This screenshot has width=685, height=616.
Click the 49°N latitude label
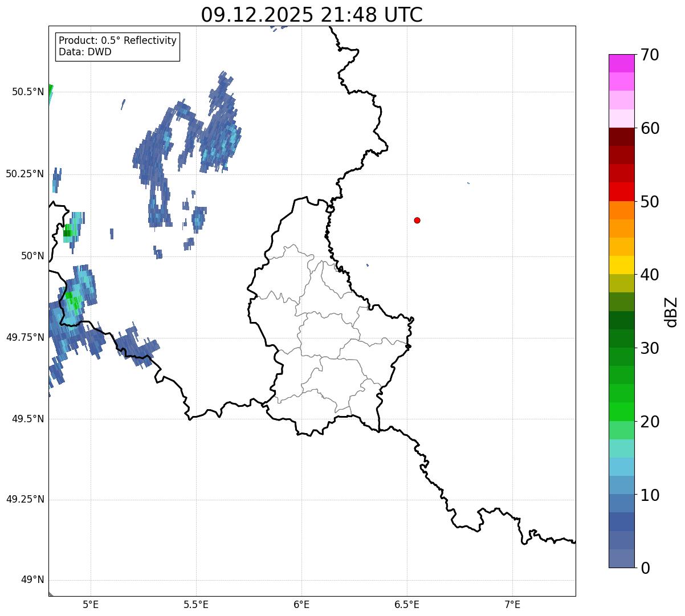click(32, 580)
